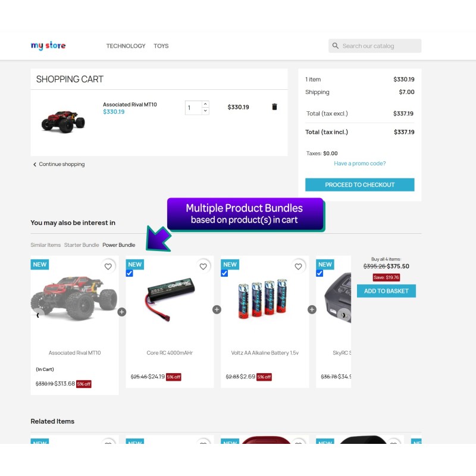Click Continue shopping link
This screenshot has width=476, height=476.
(59, 164)
